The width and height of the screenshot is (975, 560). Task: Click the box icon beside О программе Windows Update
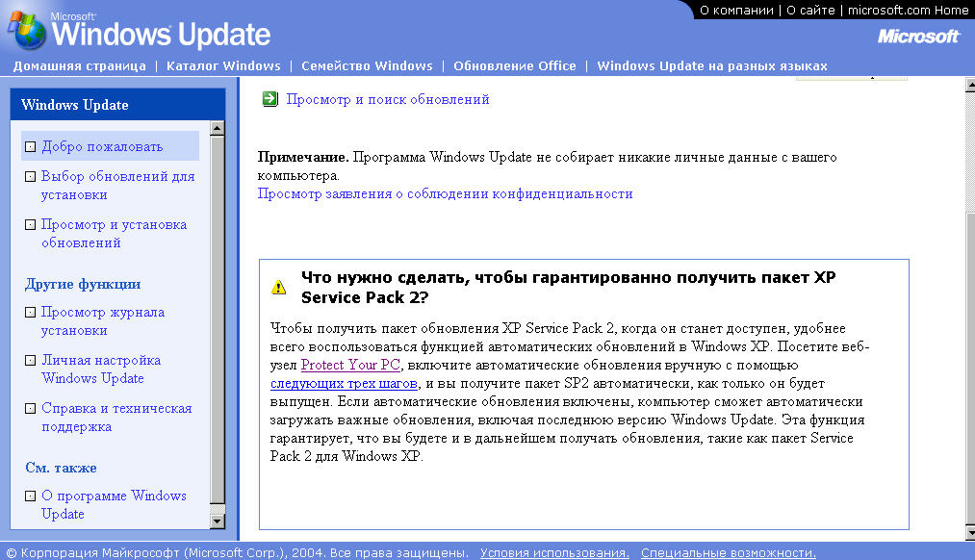(30, 496)
